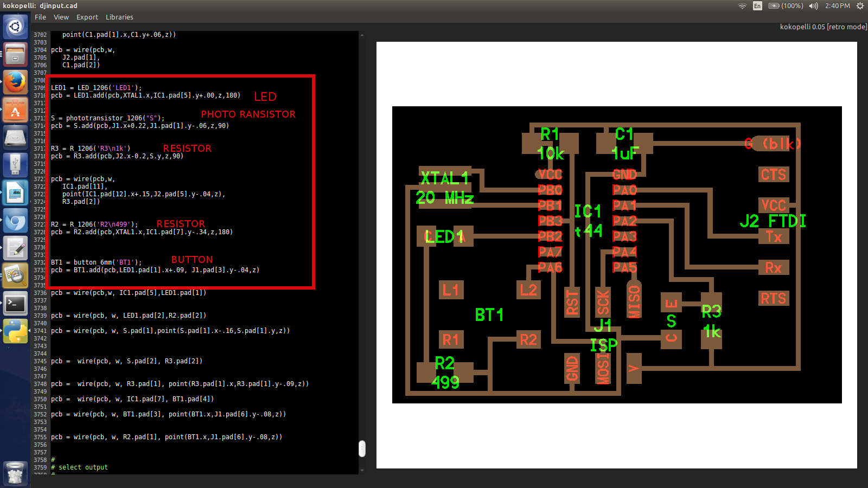Switch to the LibreOffice document launcher icon
Viewport: 868px width, 488px height.
(15, 192)
